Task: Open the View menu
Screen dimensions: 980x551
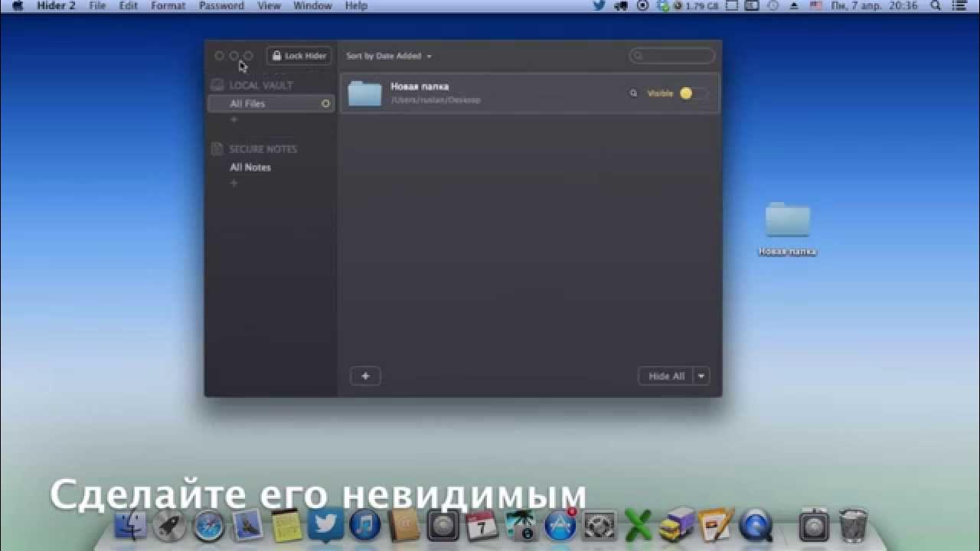Action: pyautogui.click(x=269, y=5)
